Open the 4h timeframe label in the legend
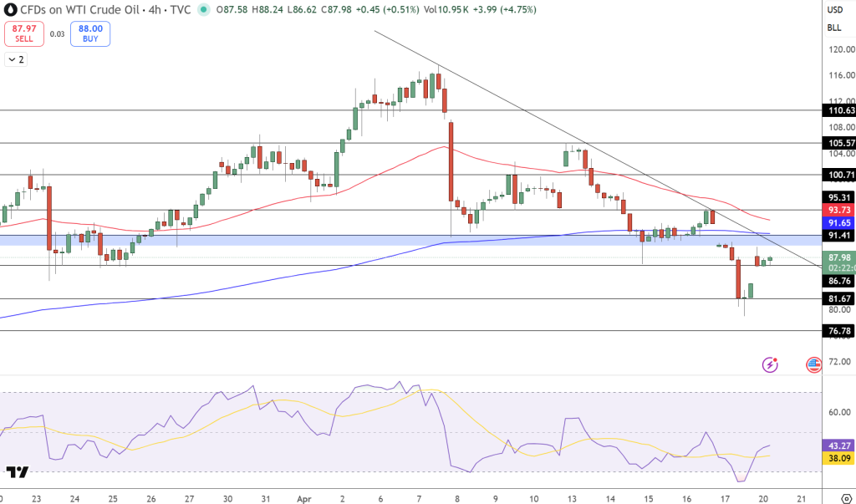Screen dimensions: 856x504 pyautogui.click(x=154, y=9)
